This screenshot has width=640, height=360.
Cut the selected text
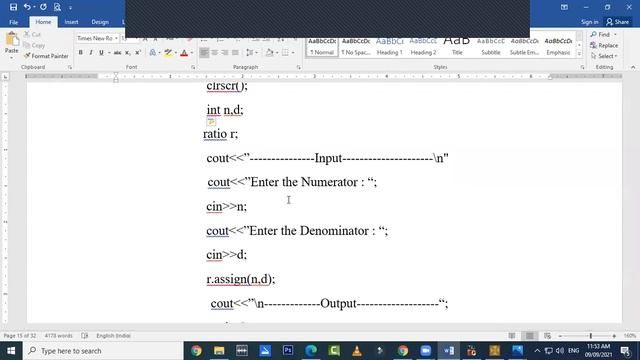pos(33,35)
